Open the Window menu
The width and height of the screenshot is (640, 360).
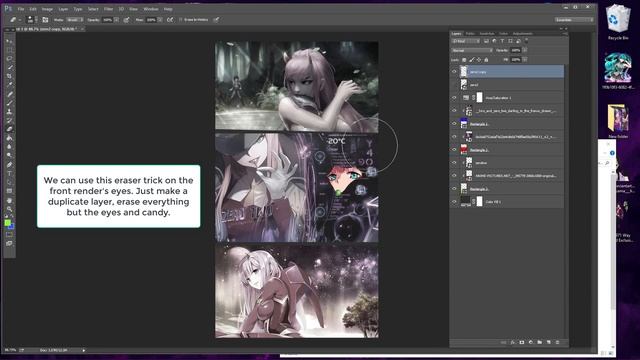click(x=151, y=9)
